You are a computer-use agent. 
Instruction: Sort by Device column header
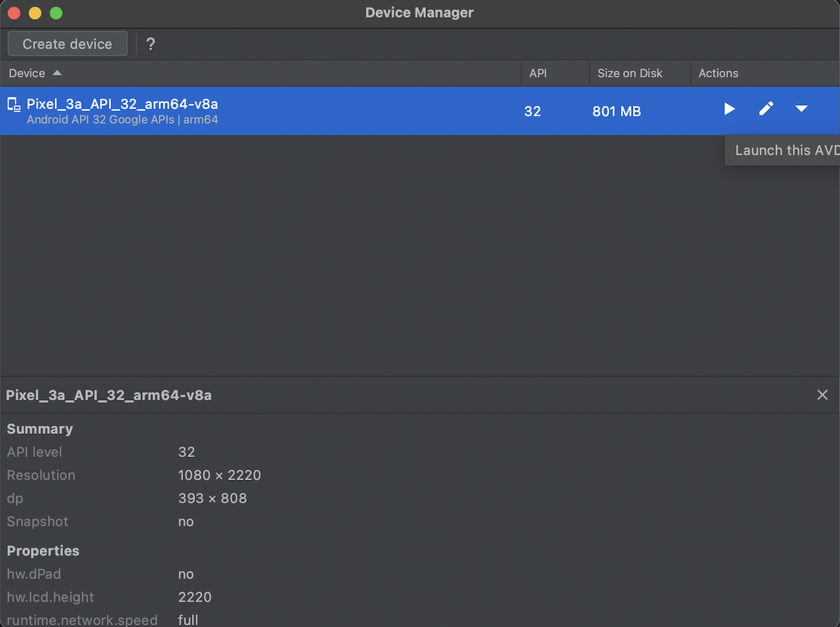pos(261,73)
